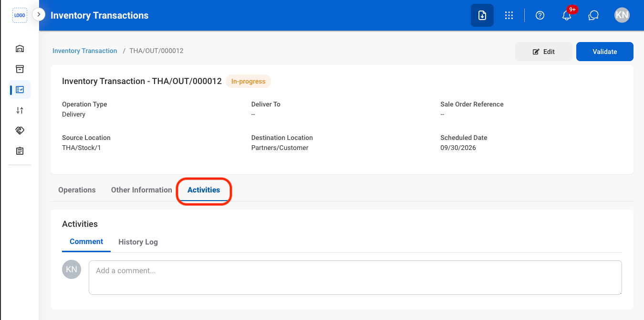Click the KN avatar beside the comment box
This screenshot has height=320, width=644.
(72, 270)
